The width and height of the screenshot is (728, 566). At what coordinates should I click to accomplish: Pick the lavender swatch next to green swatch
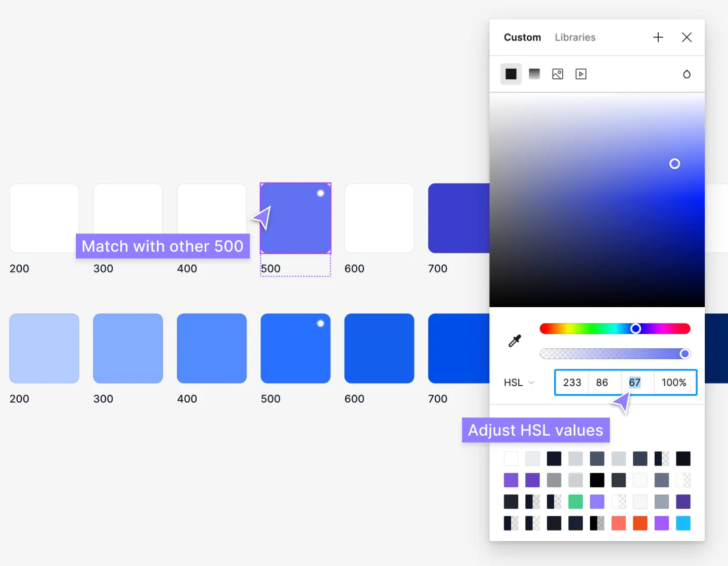(597, 502)
